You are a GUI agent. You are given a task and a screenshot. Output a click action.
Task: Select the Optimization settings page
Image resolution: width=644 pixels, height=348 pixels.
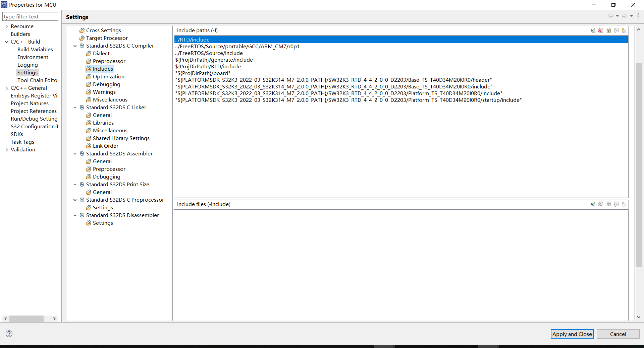click(x=108, y=76)
